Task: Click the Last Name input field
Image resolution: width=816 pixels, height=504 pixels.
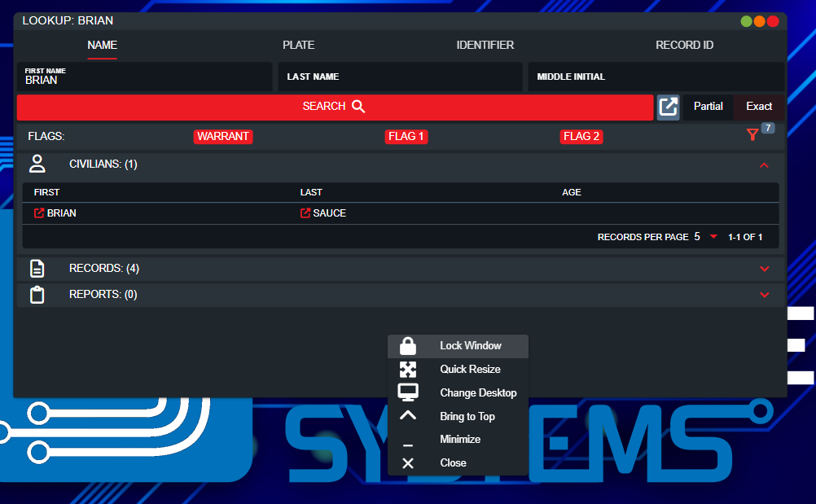Action: 400,77
